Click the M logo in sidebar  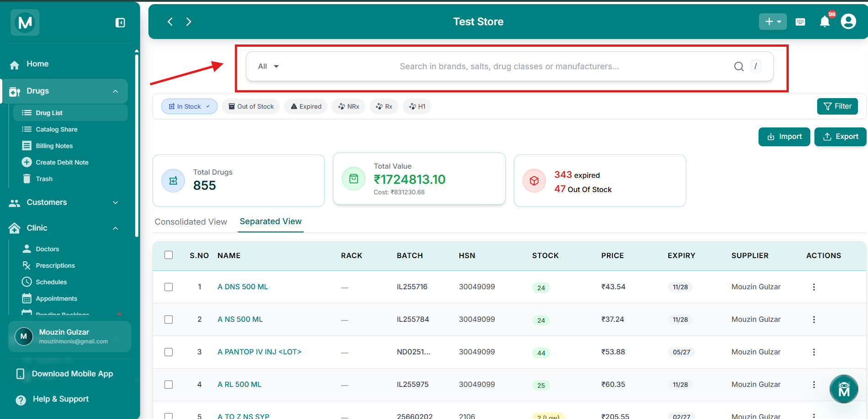[x=25, y=22]
